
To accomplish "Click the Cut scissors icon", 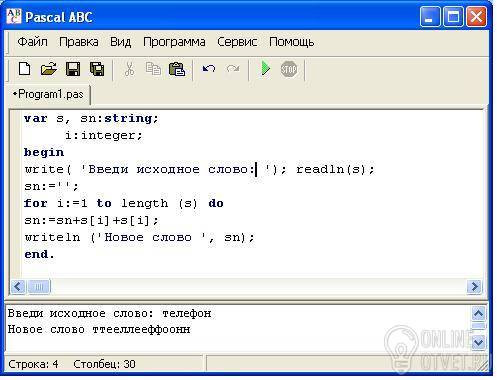I will [x=129, y=69].
